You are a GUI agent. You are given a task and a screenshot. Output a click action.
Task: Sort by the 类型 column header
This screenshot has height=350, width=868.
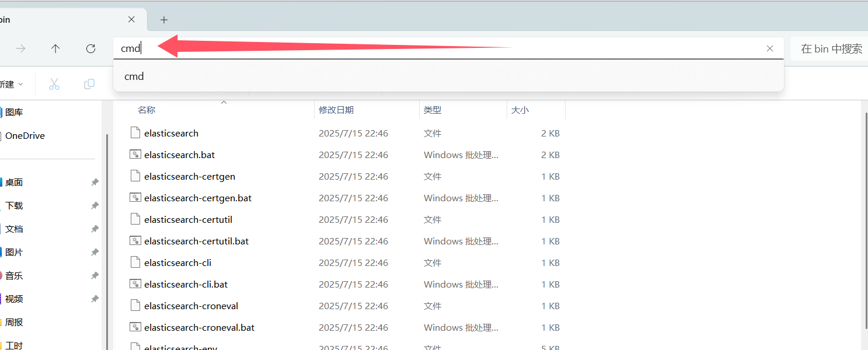433,110
